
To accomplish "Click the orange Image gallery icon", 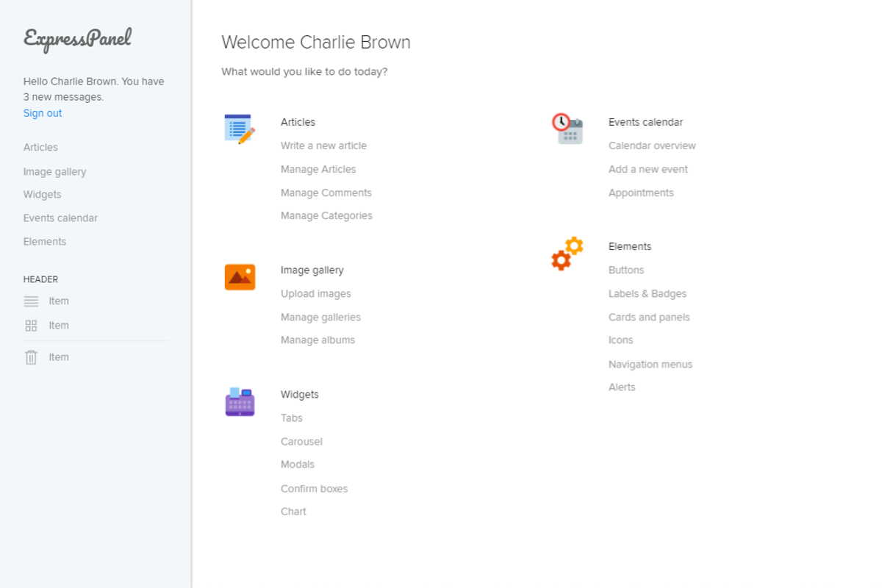I will [x=240, y=277].
